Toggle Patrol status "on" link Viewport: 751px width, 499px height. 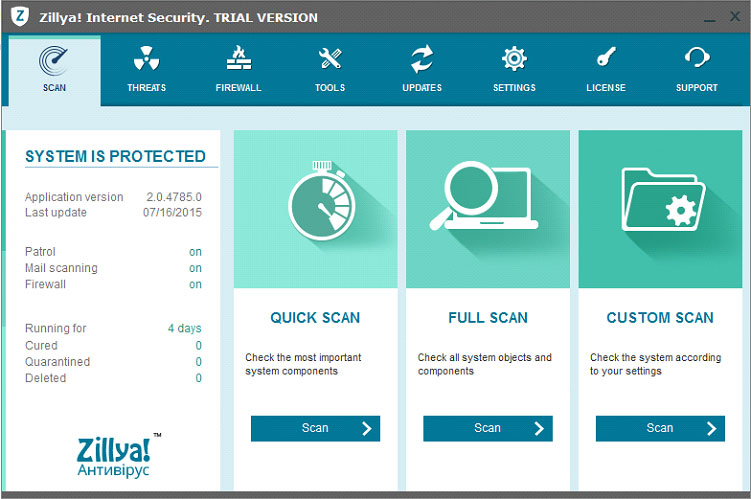(x=195, y=252)
